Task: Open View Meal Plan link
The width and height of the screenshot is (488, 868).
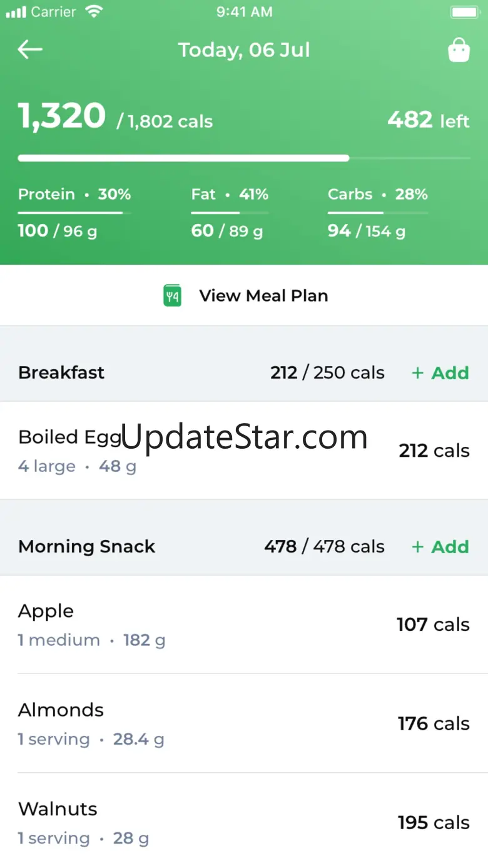Action: (263, 295)
